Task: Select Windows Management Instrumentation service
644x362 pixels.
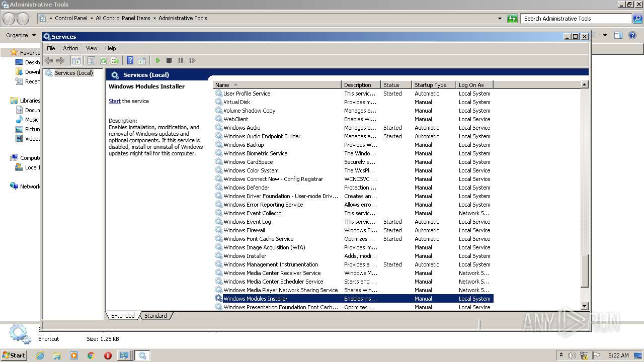Action: [353, 264]
